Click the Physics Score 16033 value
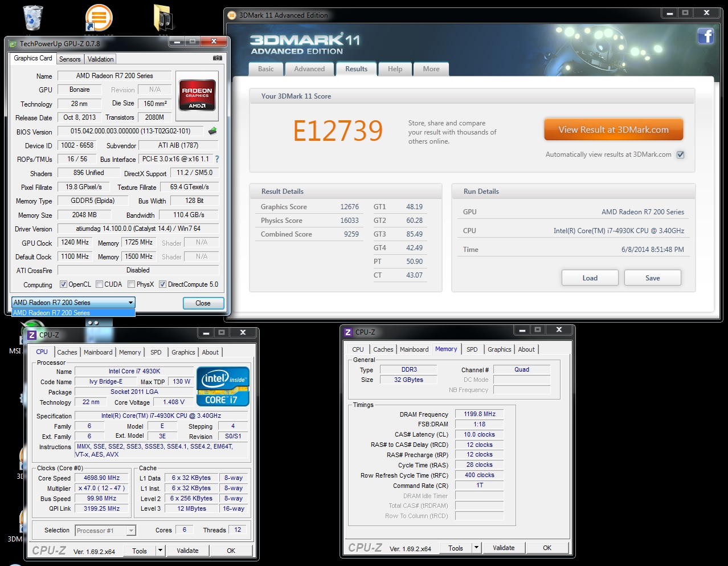728x566 pixels. 349,221
